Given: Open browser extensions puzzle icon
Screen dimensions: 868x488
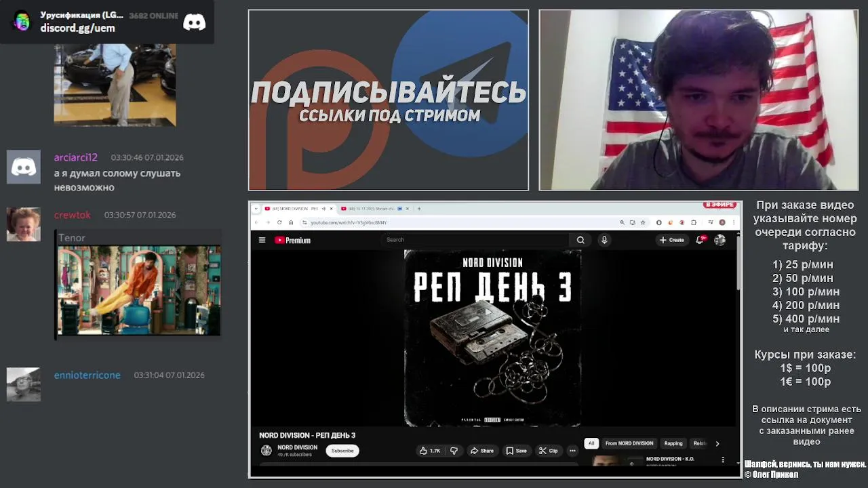Looking at the screenshot, I should [x=694, y=222].
